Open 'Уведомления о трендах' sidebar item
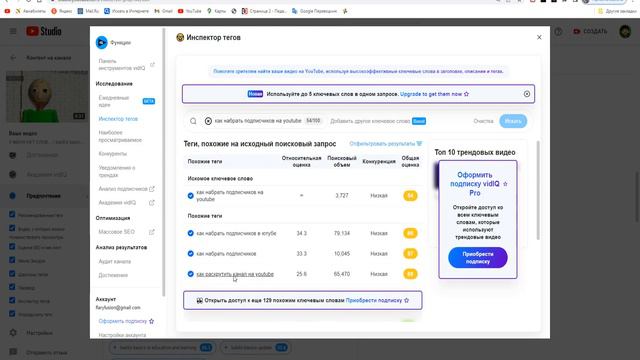 pyautogui.click(x=117, y=171)
